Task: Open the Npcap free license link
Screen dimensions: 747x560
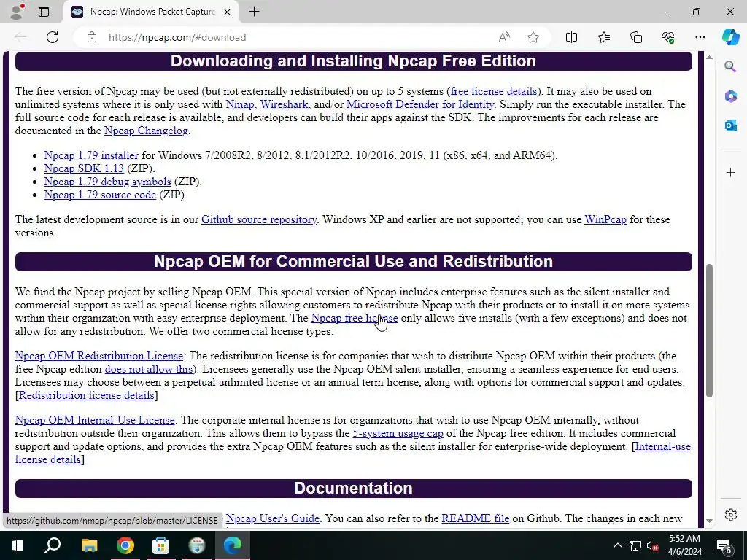Action: (354, 318)
